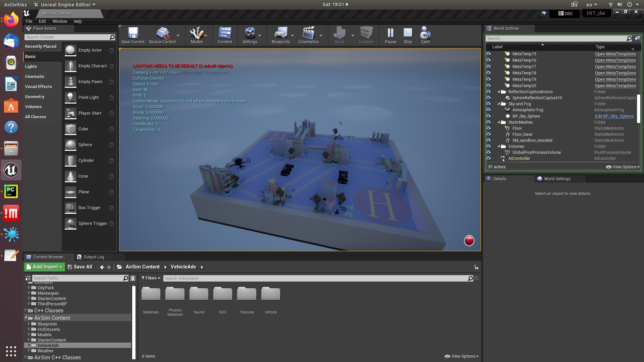Click the Build toolbar icon

click(x=339, y=34)
